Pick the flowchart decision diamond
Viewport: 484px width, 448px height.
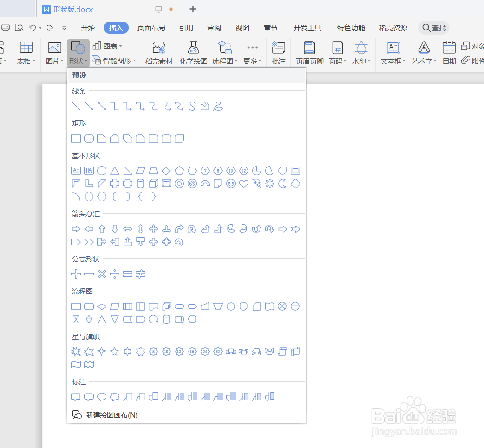point(102,306)
